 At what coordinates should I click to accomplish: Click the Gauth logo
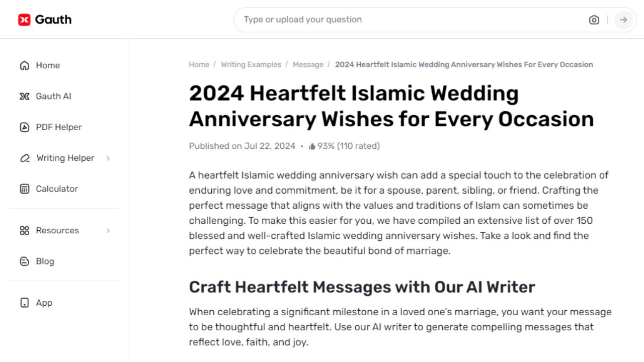coord(45,19)
